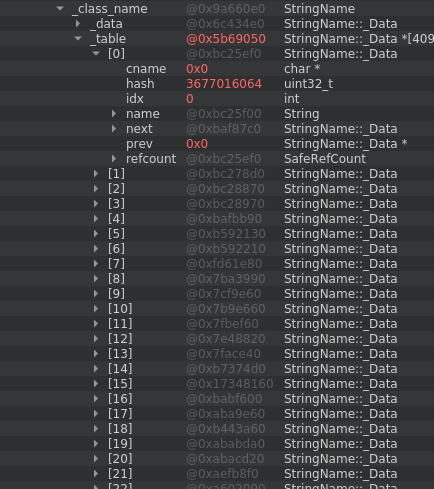Expand array element [19]
This screenshot has height=489, width=434.
[96, 444]
